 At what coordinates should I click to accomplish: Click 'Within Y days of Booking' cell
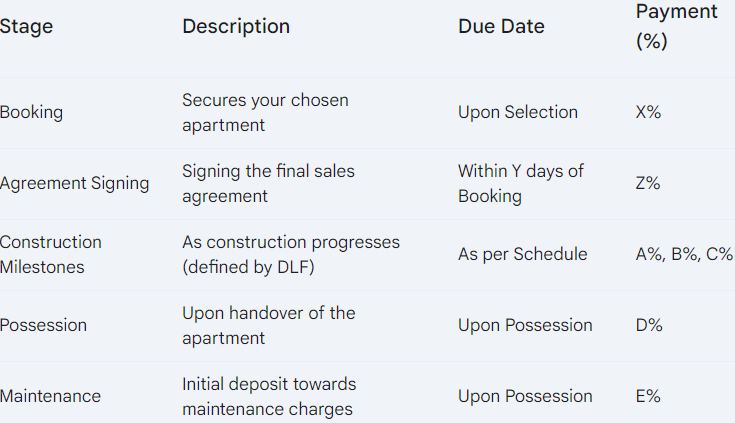point(520,183)
